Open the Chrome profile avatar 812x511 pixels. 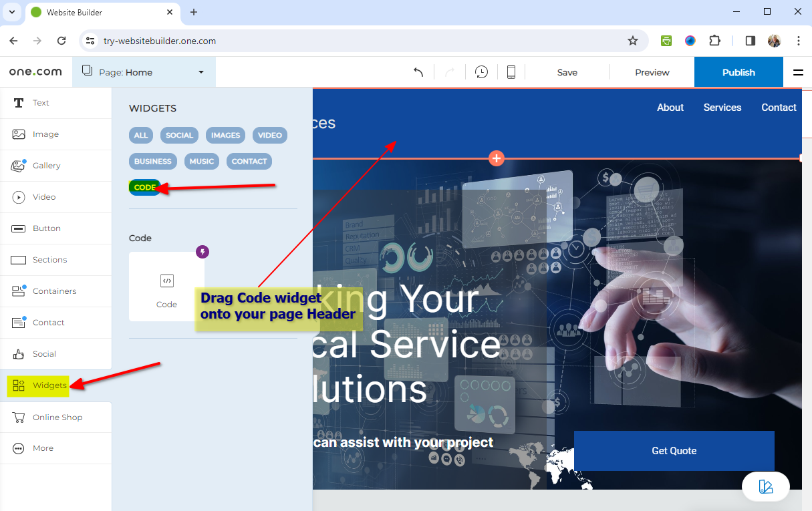tap(775, 41)
